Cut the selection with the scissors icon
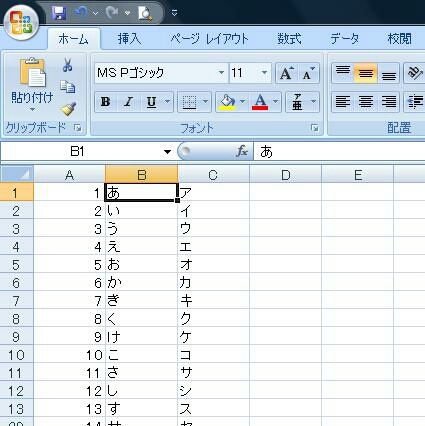Viewport: 425px width, 426px height. coord(68,65)
